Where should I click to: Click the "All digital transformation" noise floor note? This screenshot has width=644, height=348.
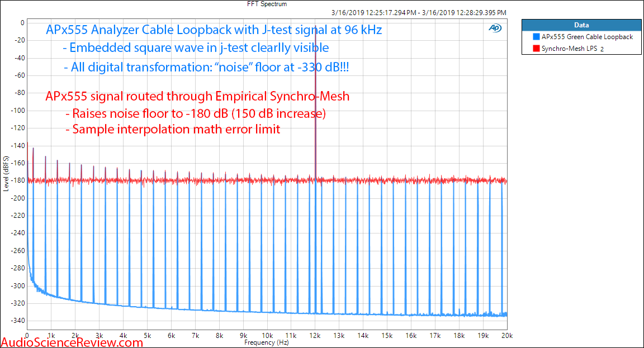coord(206,67)
